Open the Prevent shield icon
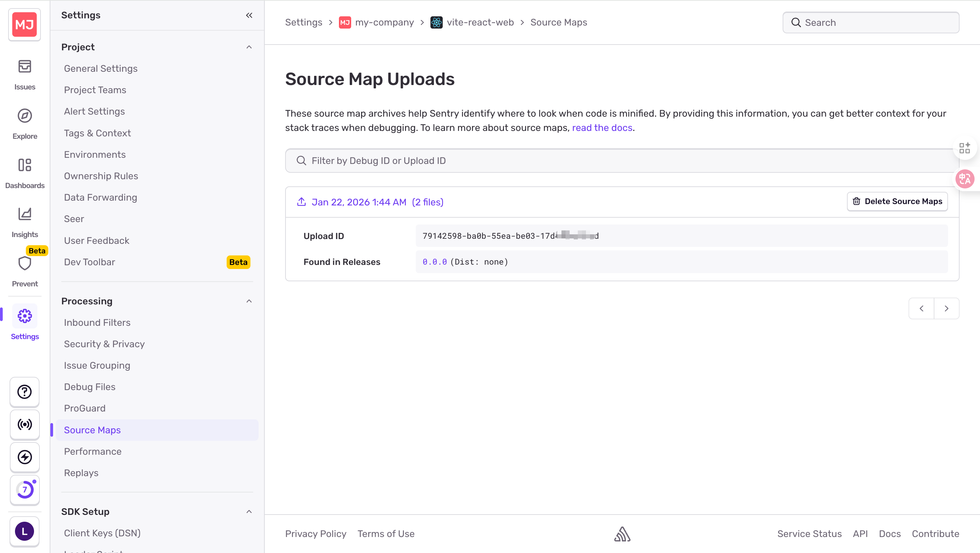Image resolution: width=980 pixels, height=553 pixels. tap(25, 263)
